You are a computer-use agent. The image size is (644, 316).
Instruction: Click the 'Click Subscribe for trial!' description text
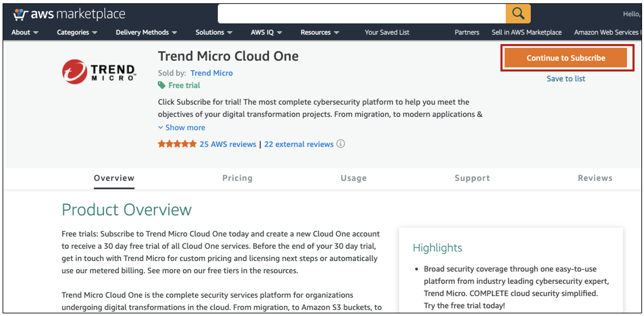[x=320, y=108]
